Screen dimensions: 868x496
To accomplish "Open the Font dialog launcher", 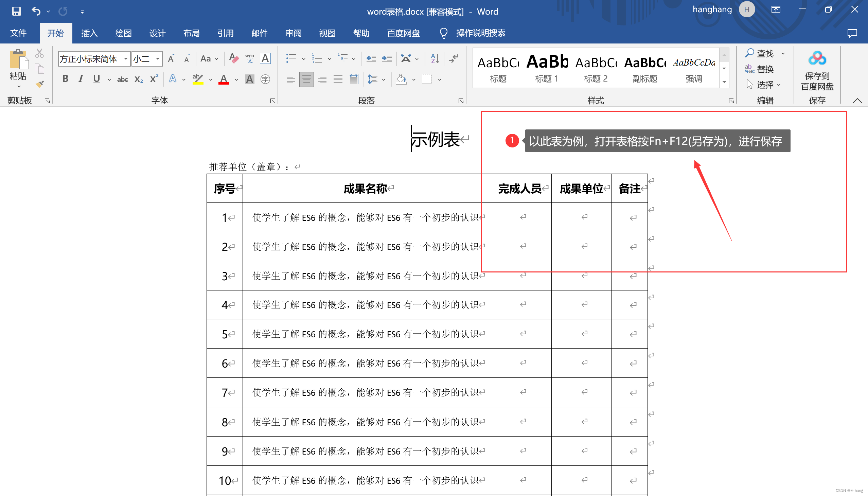I will (x=272, y=101).
